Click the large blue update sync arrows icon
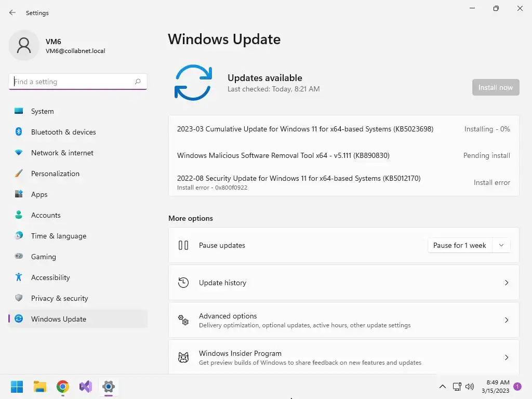This screenshot has height=399, width=532. pos(193,83)
